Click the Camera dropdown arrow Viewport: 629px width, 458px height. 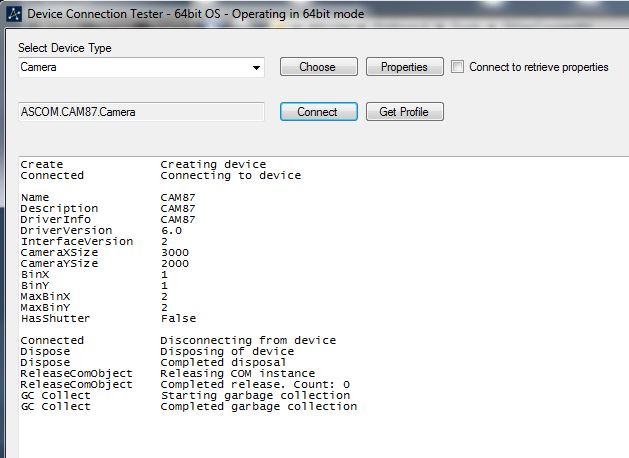(x=256, y=67)
